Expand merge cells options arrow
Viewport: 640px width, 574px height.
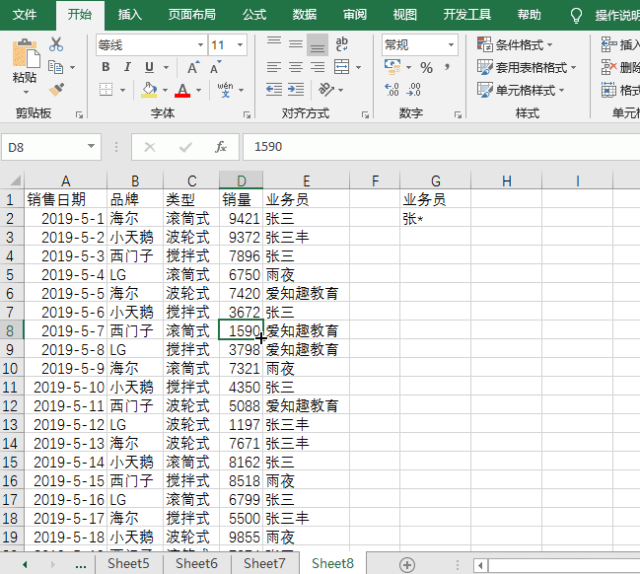358,67
